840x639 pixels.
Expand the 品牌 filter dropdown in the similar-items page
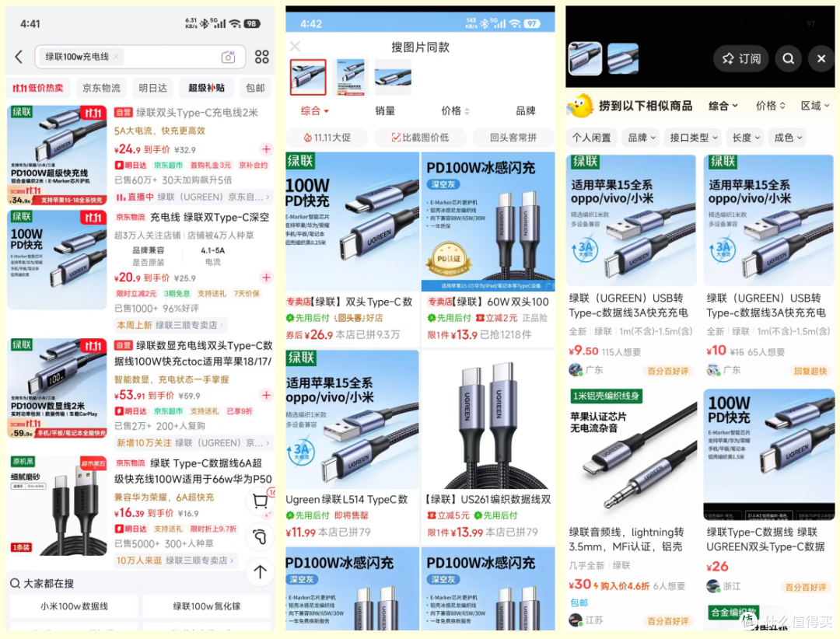pos(641,138)
